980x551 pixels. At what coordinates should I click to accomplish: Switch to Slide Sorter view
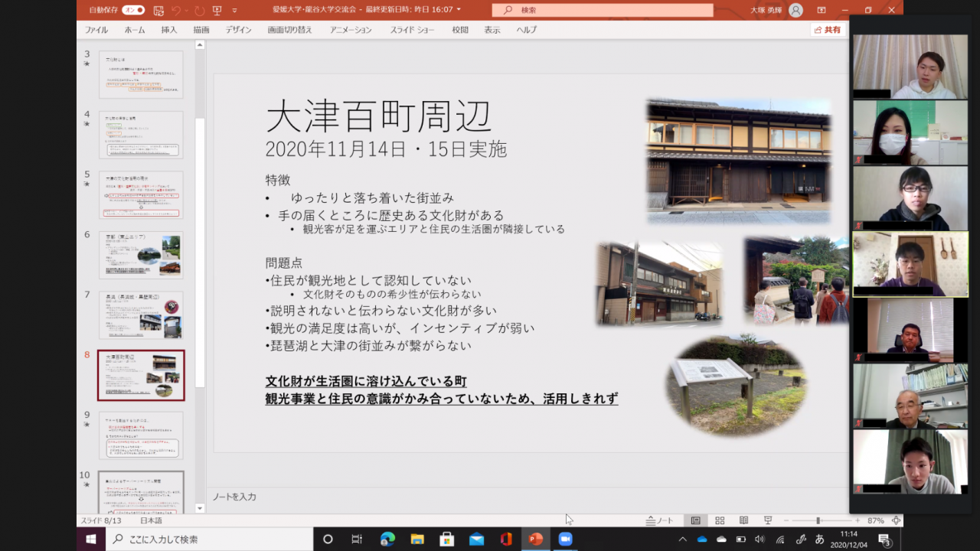coord(720,520)
